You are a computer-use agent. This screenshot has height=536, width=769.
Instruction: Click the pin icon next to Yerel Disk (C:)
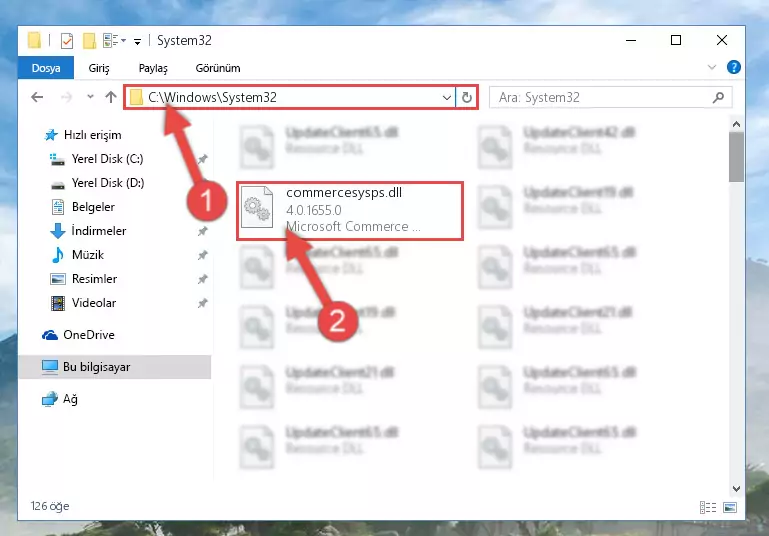[x=203, y=159]
